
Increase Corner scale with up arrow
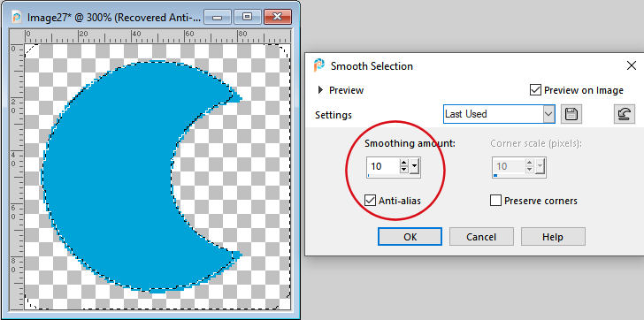pyautogui.click(x=530, y=163)
